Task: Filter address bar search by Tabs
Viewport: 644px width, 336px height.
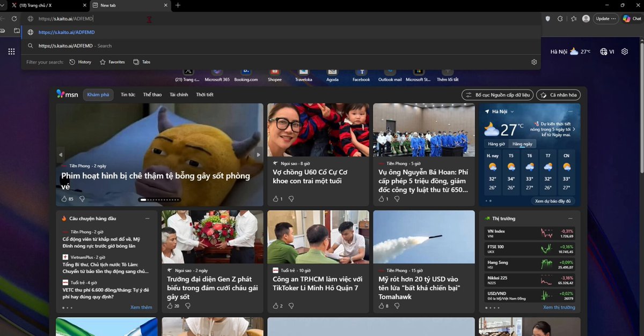Action: pyautogui.click(x=142, y=62)
